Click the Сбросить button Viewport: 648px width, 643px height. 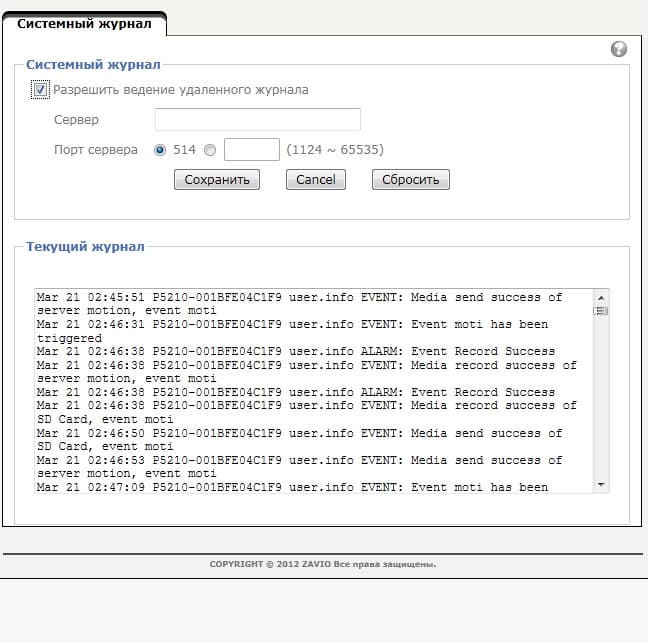[x=411, y=179]
